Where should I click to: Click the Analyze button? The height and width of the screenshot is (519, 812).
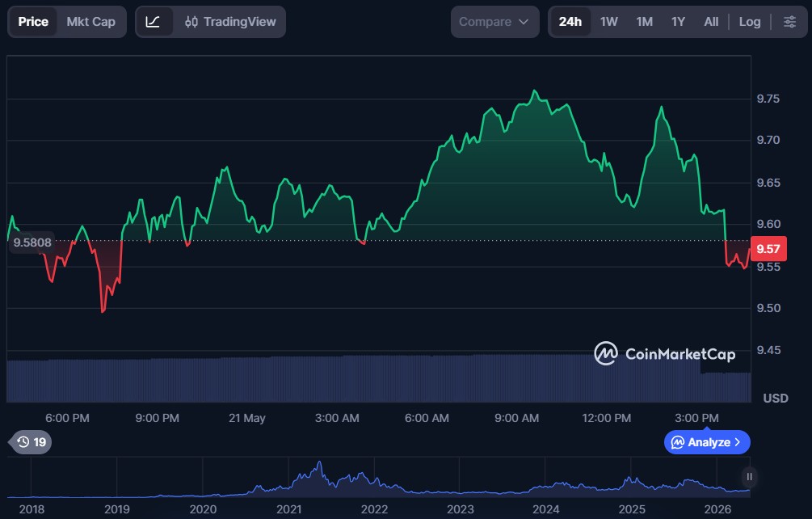point(707,442)
